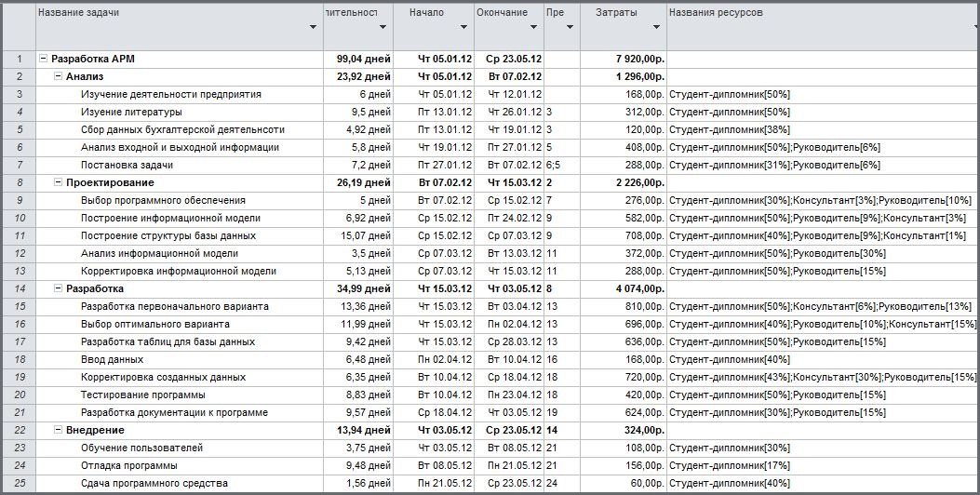
Task: Open the Начало column filter dropdown
Action: [463, 27]
